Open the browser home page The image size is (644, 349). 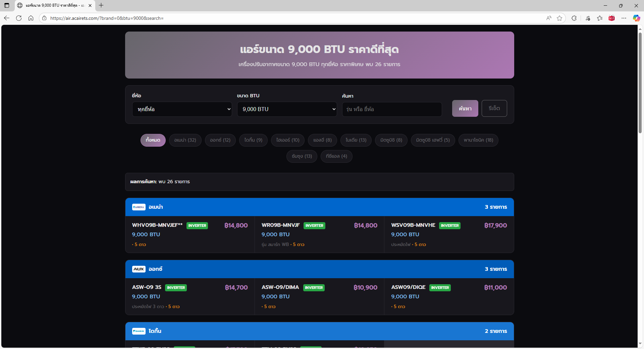point(31,18)
